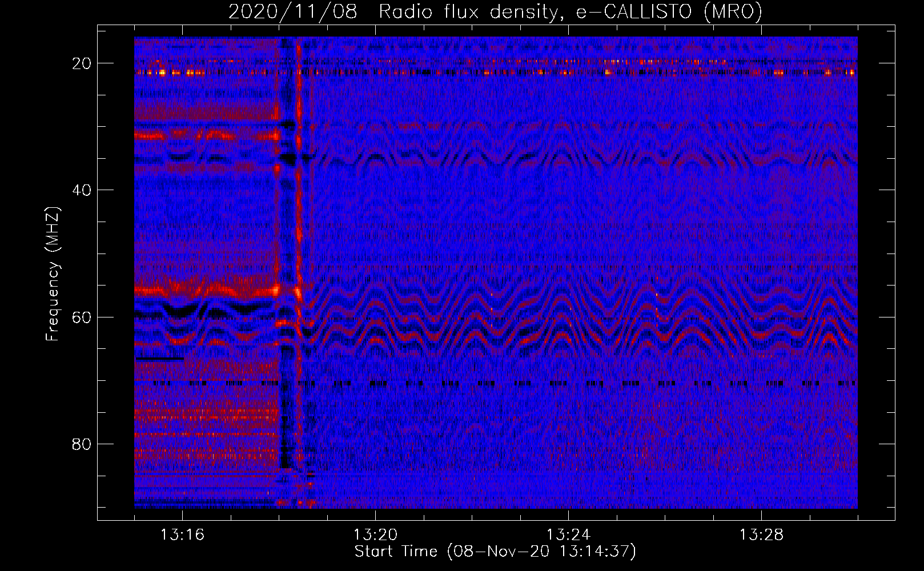Select the 13:28 time tick label

tap(761, 535)
